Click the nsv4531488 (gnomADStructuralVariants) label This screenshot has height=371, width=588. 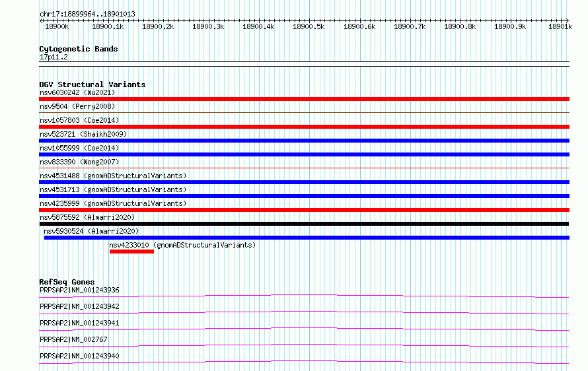click(113, 176)
